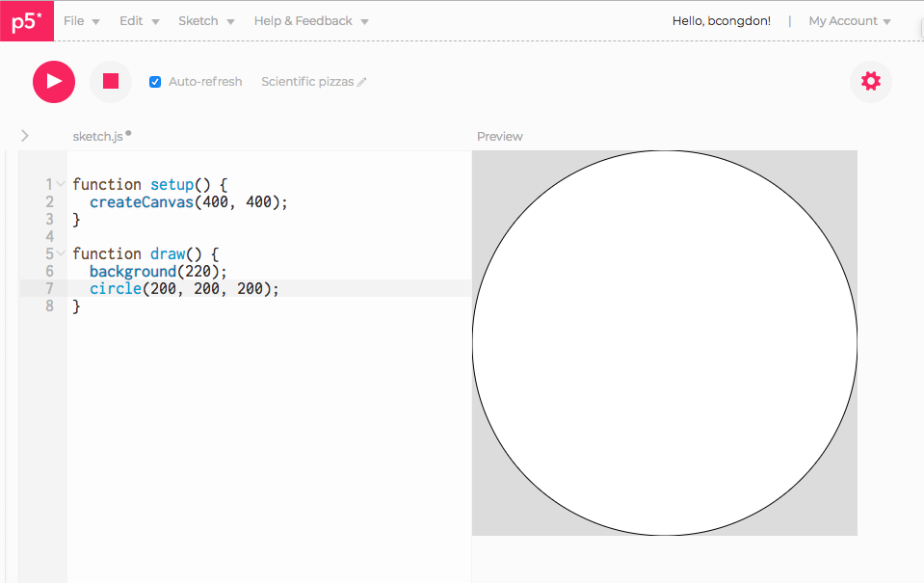Expand the Help & Feedback menu
Image resolution: width=924 pixels, height=583 pixels.
click(304, 20)
